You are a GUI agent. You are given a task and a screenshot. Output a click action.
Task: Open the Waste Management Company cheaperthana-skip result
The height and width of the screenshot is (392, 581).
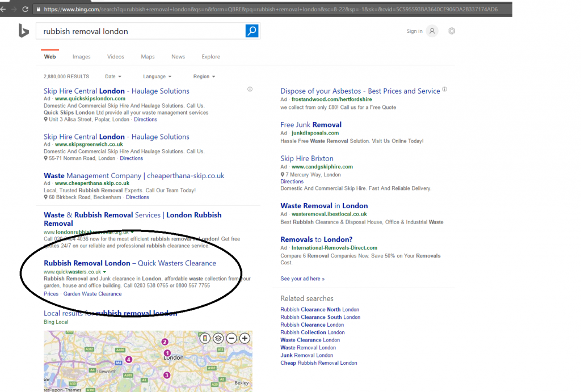click(x=134, y=176)
